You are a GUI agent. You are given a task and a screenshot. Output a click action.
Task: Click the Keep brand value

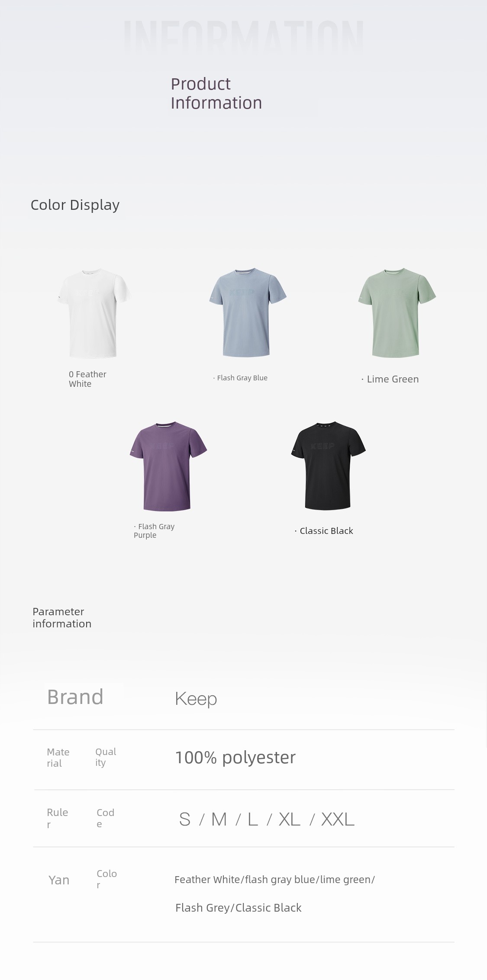coord(196,699)
